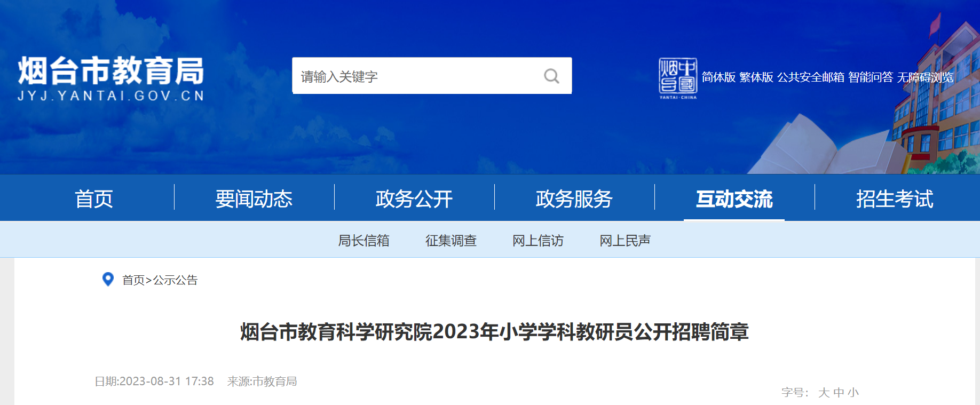This screenshot has width=980, height=405.
Task: Click the Yantai China seal logo
Action: pos(678,78)
